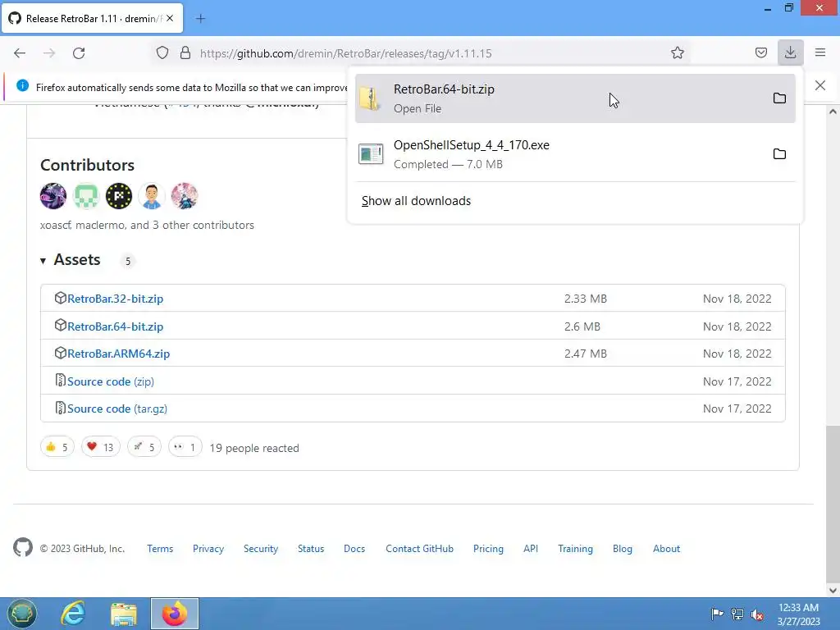Screen dimensions: 840x630
Task: Select the Release RetroBar 1.11 tab
Action: click(92, 19)
